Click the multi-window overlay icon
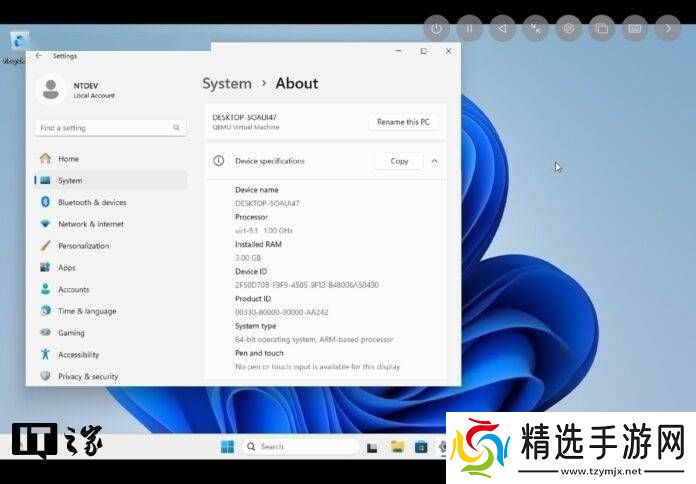 tap(601, 29)
